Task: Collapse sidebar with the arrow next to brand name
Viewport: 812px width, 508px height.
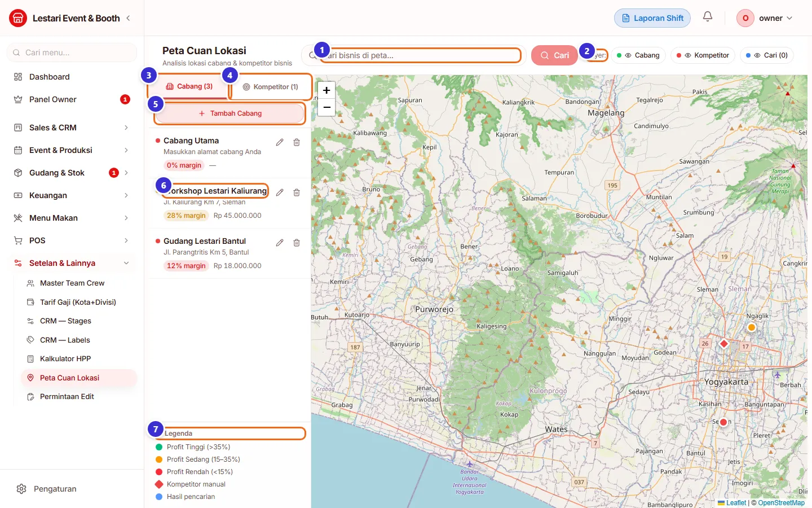Action: click(128, 18)
